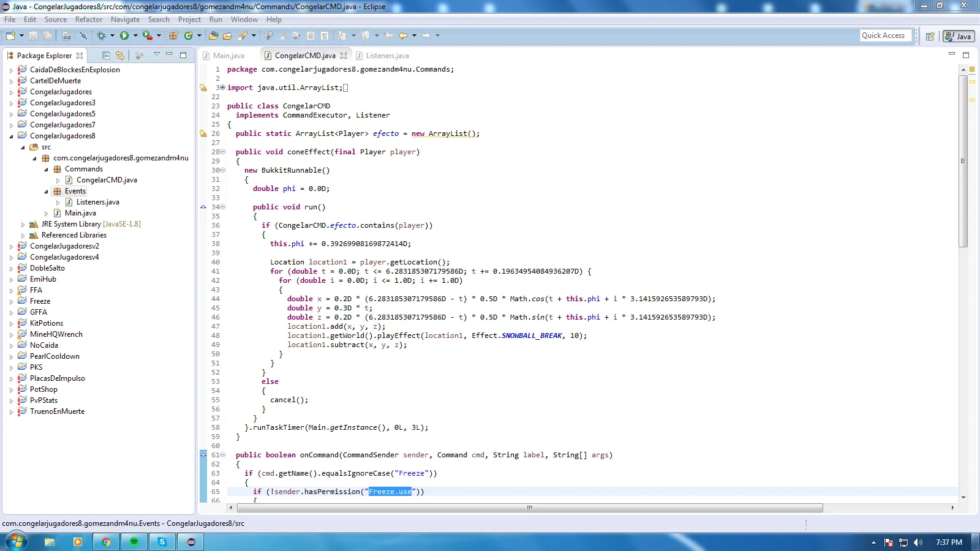Open the File menu
The width and height of the screenshot is (980, 551).
click(x=10, y=20)
